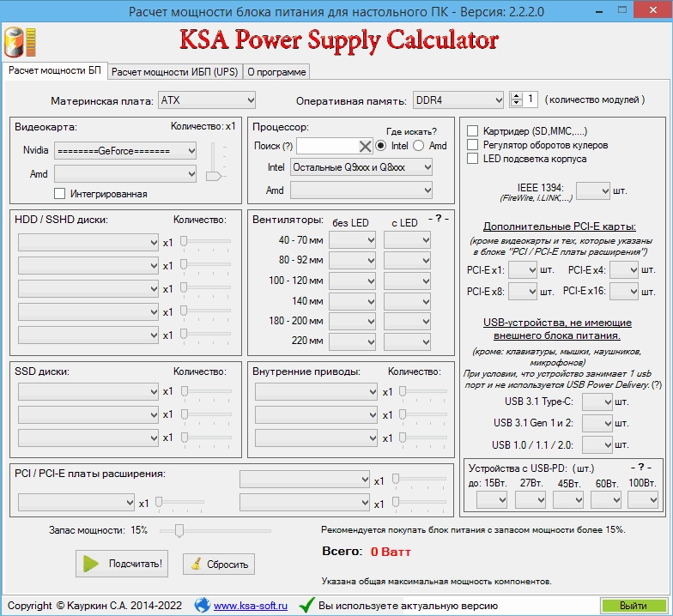Open the USB-PD 45Вт dropdown

pyautogui.click(x=568, y=499)
